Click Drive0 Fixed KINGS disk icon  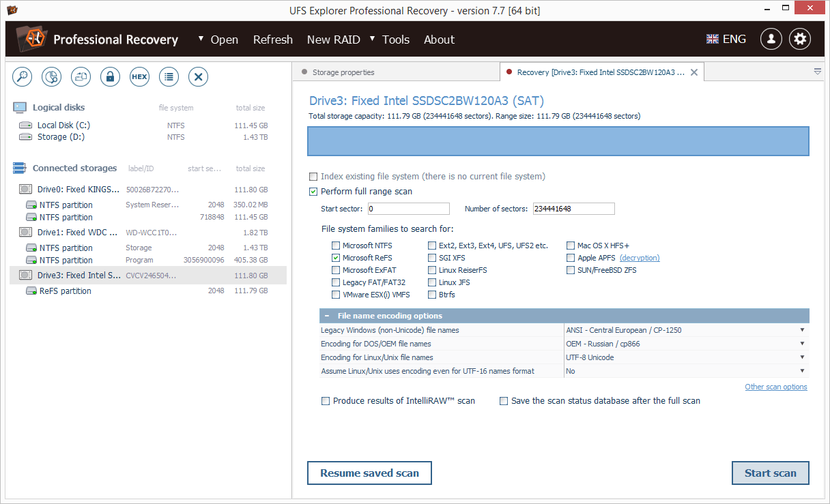(x=25, y=190)
